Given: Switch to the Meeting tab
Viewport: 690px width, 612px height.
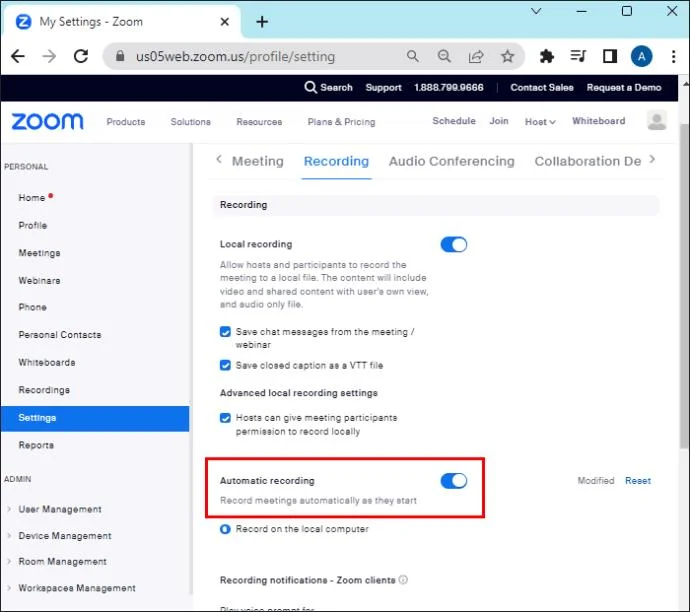Looking at the screenshot, I should click(258, 161).
